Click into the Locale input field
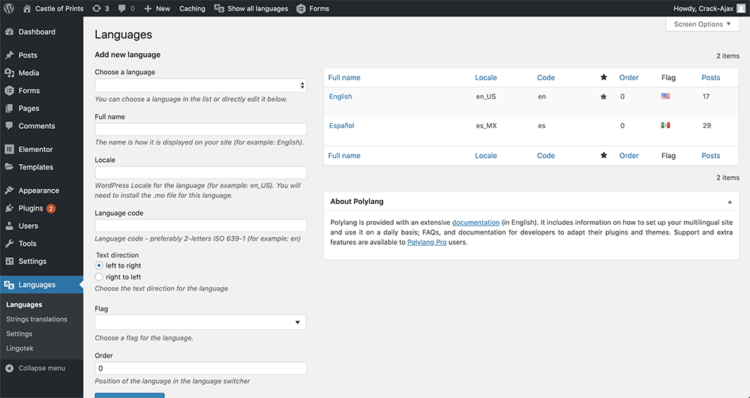 (200, 173)
